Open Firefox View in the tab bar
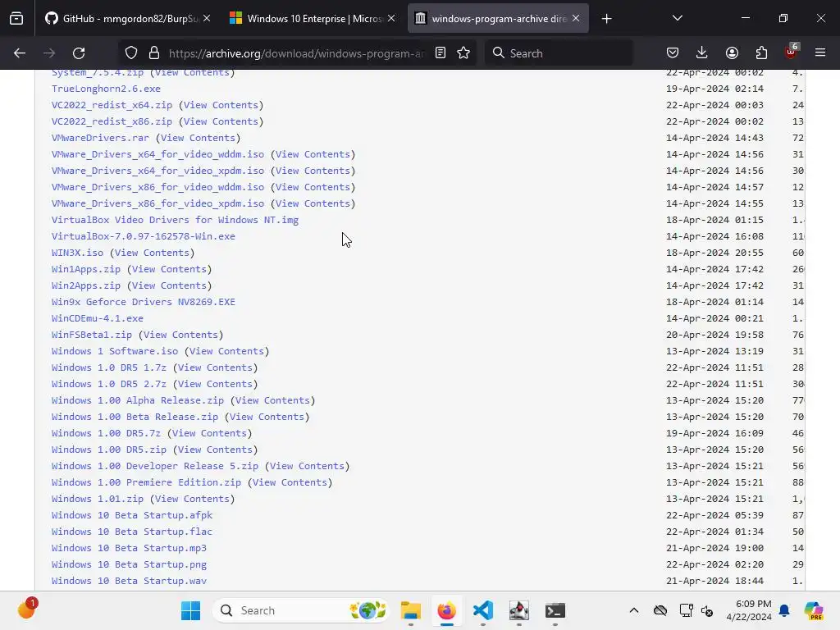This screenshot has height=630, width=840. coord(16,19)
